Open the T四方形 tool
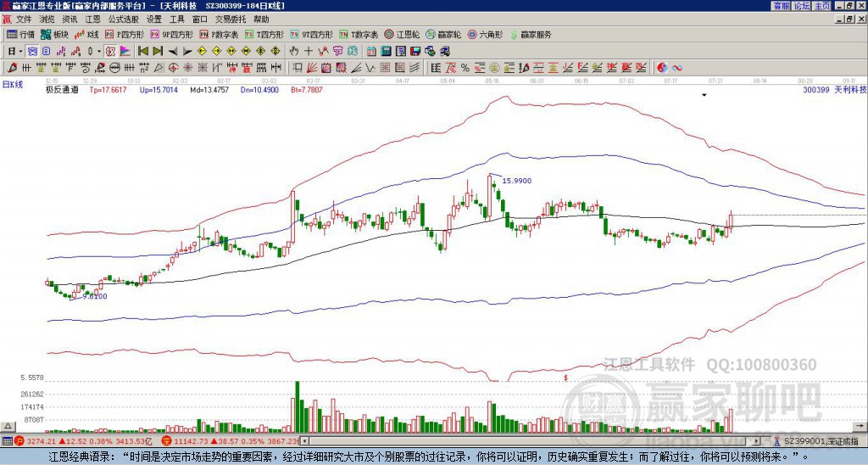Viewport: 868px width, 465px height. pyautogui.click(x=264, y=34)
